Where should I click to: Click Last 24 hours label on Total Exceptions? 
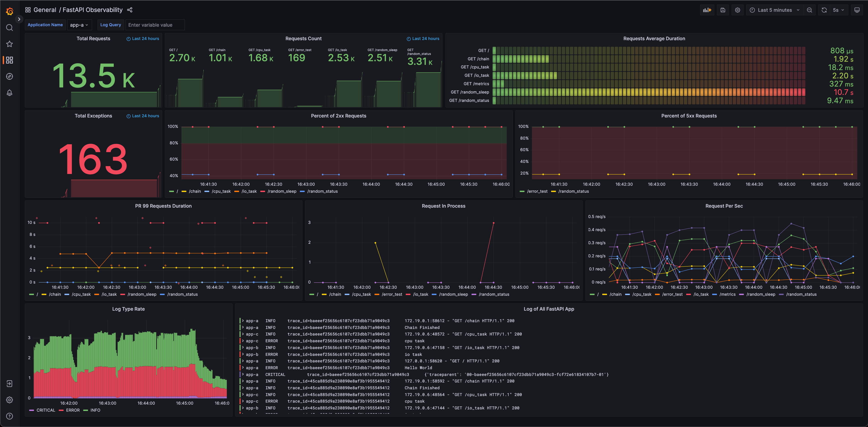143,116
